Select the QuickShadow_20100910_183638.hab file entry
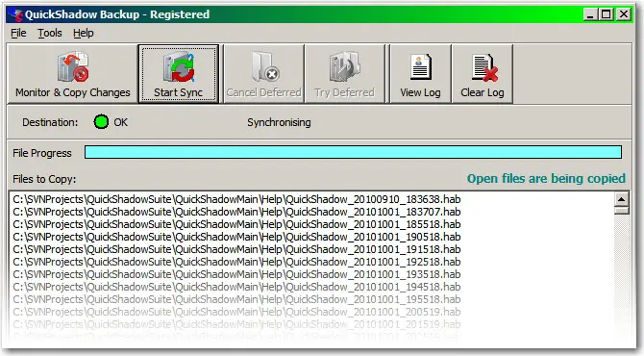 236,199
